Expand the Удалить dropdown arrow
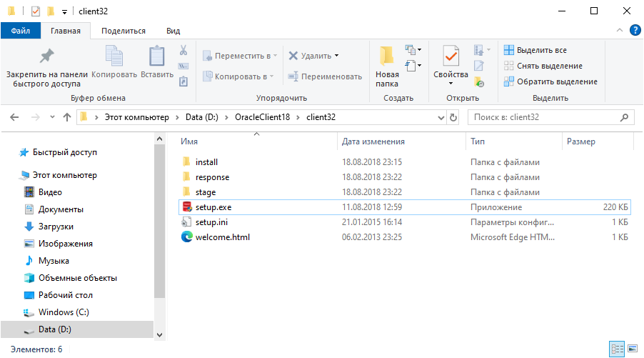This screenshot has width=644, height=358. (x=337, y=56)
